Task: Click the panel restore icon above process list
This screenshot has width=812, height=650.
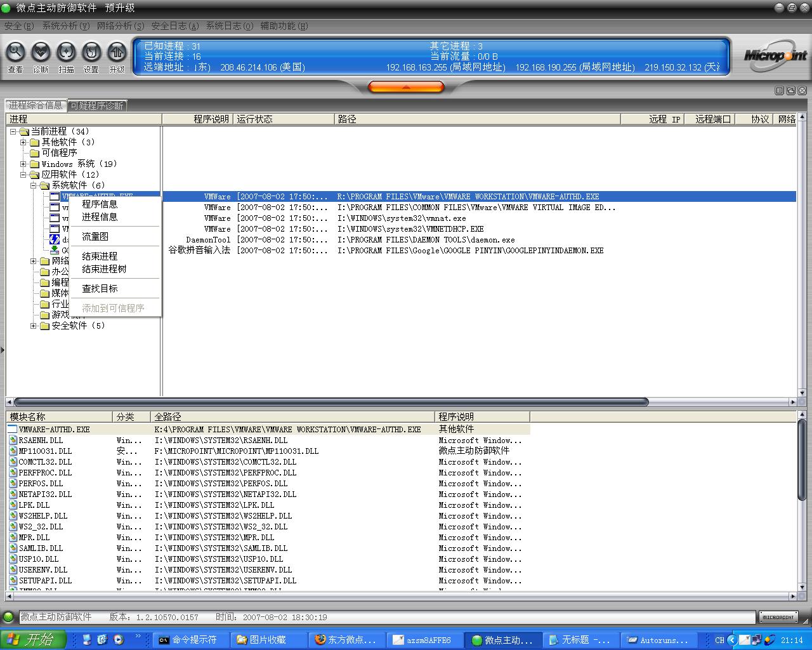Action: pyautogui.click(x=790, y=91)
